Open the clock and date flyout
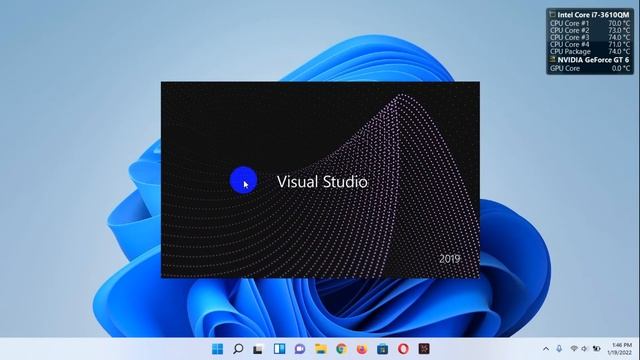Image resolution: width=640 pixels, height=360 pixels. (x=620, y=349)
